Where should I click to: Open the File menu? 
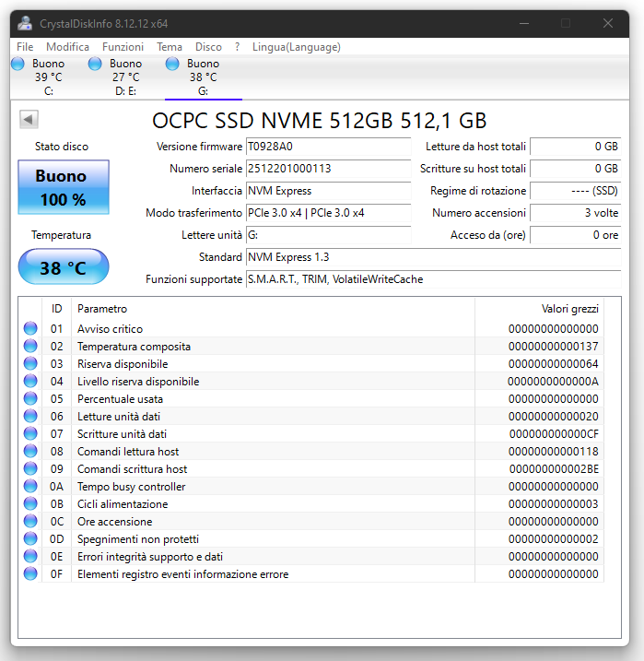(x=25, y=47)
